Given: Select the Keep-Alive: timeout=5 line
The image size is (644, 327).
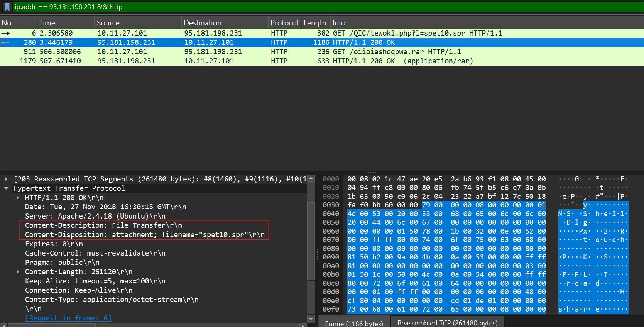Looking at the screenshot, I should coord(95,281).
